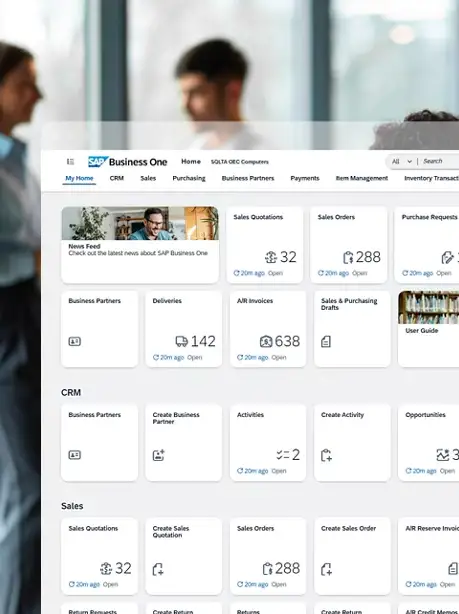Select the My Home tab
The image size is (459, 614).
(79, 178)
